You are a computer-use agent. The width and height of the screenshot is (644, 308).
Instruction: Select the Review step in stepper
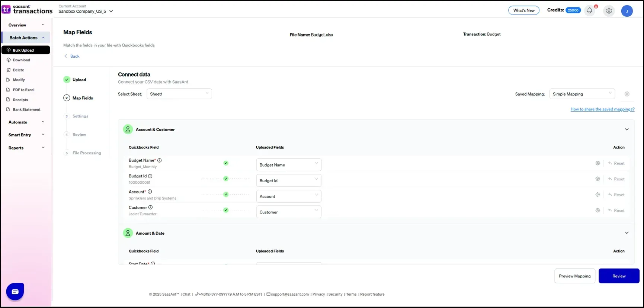(x=76, y=135)
